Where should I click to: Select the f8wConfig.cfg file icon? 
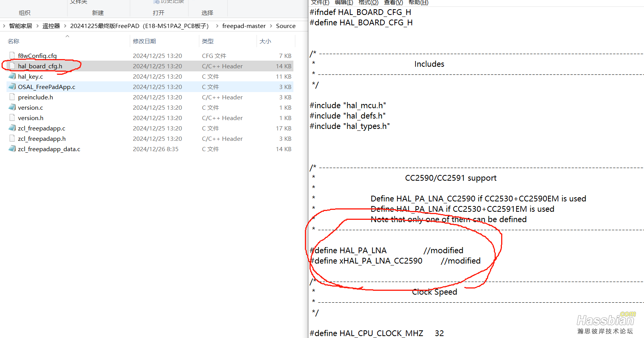coord(12,56)
